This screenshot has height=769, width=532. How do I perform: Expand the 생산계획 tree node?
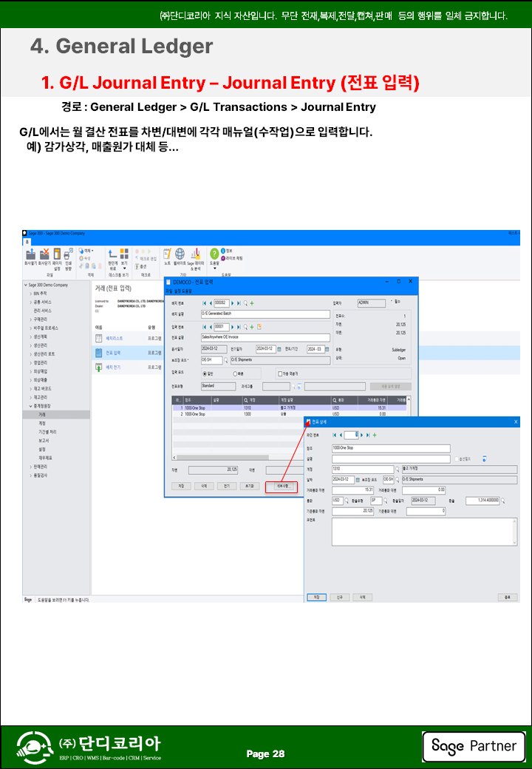click(31, 337)
